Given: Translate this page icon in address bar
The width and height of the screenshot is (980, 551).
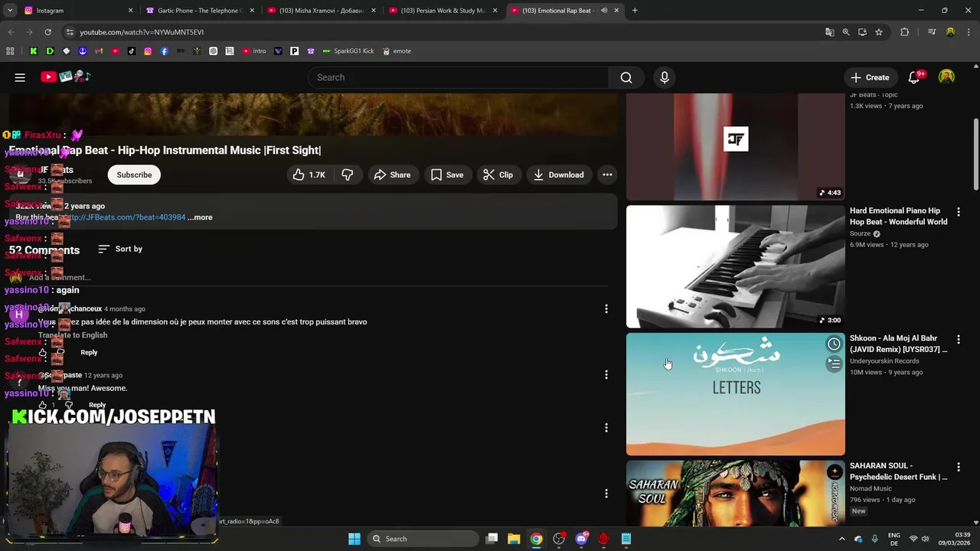Looking at the screenshot, I should click(829, 32).
